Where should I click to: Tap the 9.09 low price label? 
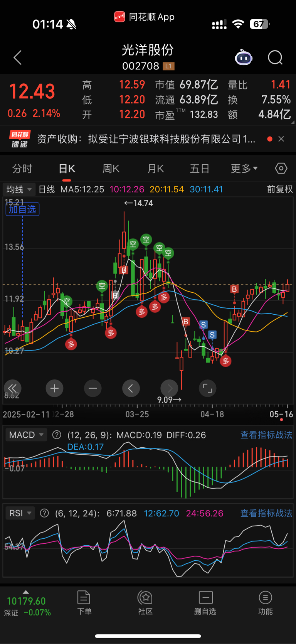pos(169,400)
